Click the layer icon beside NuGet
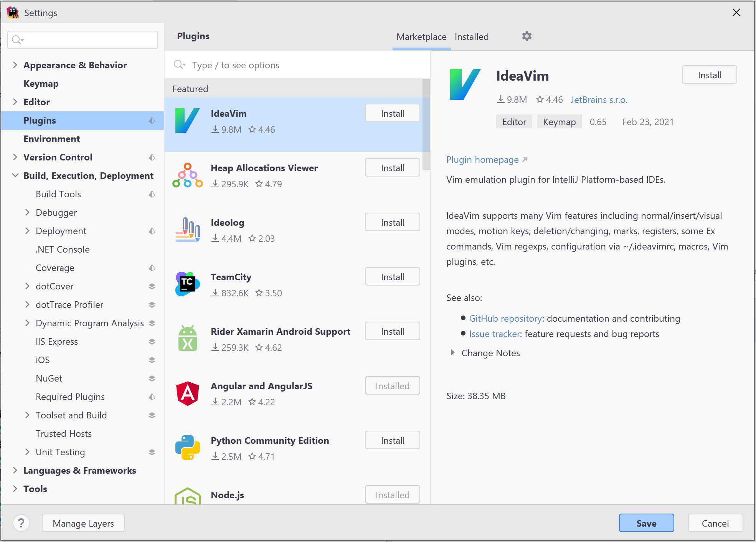Screen dimensions: 756x542 point(152,378)
